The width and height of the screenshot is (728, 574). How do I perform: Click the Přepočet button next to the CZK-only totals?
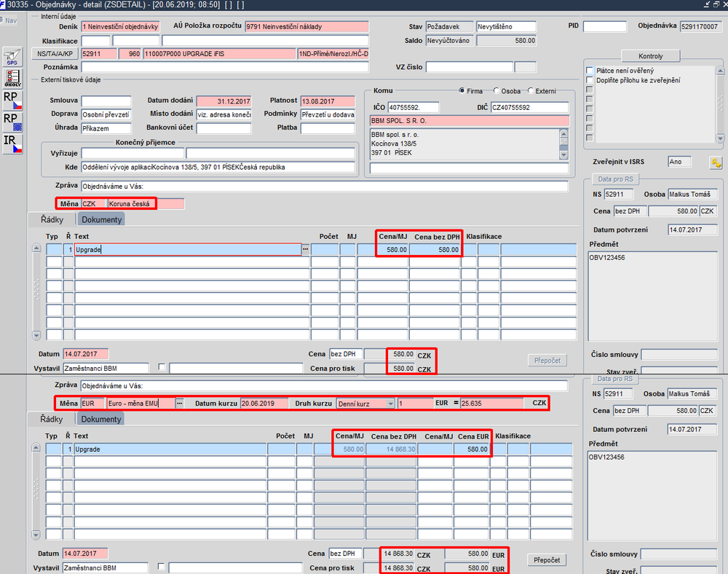(547, 361)
